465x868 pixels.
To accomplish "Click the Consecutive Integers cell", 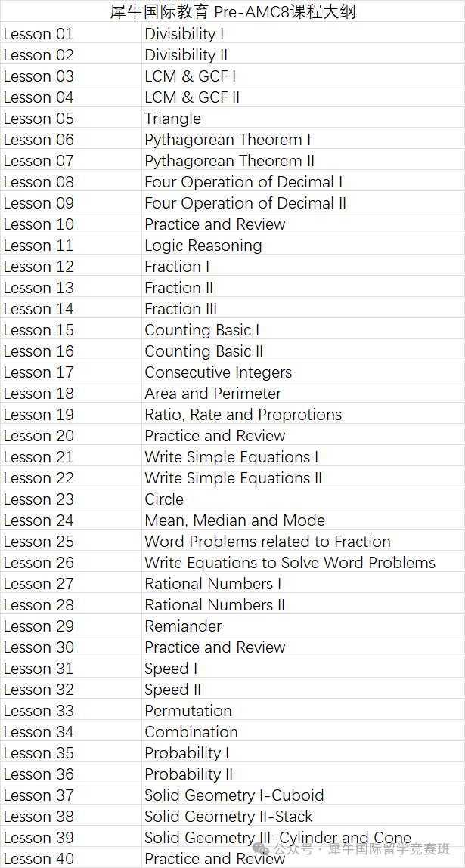I will click(218, 372).
